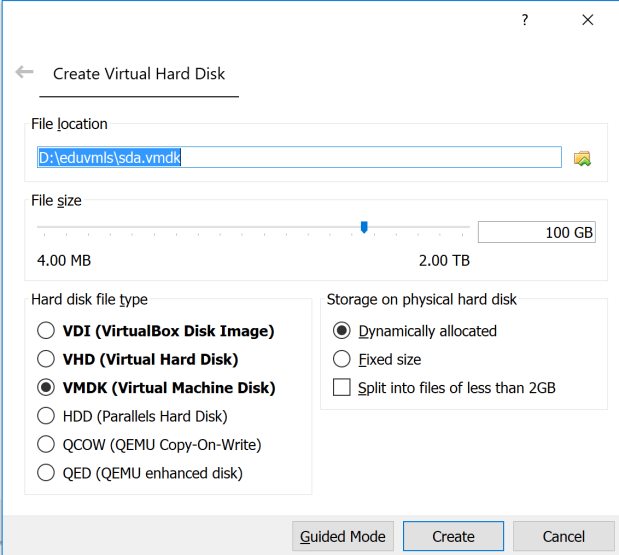Choose the VHD (Virtual Hard Disk) option
619x555 pixels.
click(46, 359)
